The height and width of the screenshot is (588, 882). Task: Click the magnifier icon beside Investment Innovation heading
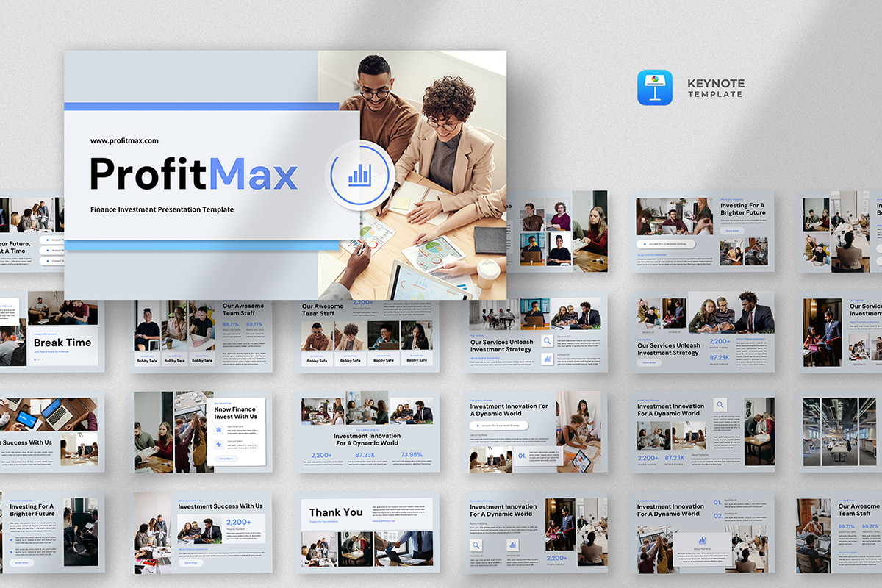click(x=720, y=404)
